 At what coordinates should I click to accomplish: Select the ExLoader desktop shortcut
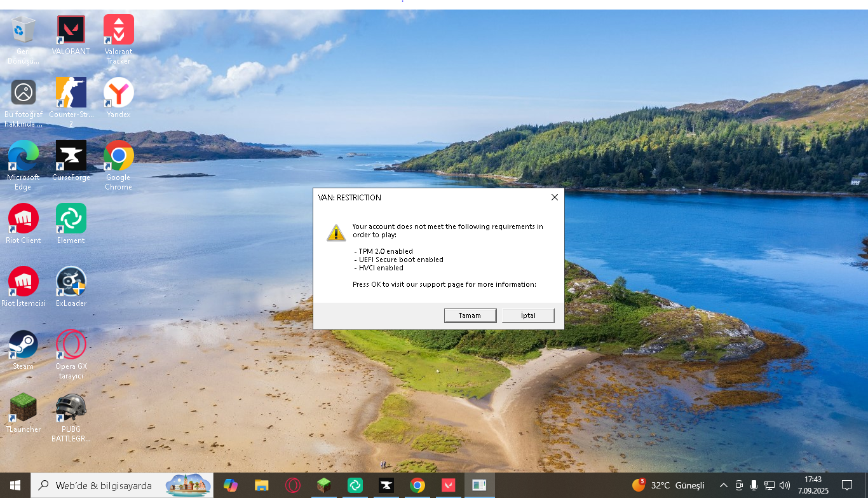tap(71, 287)
